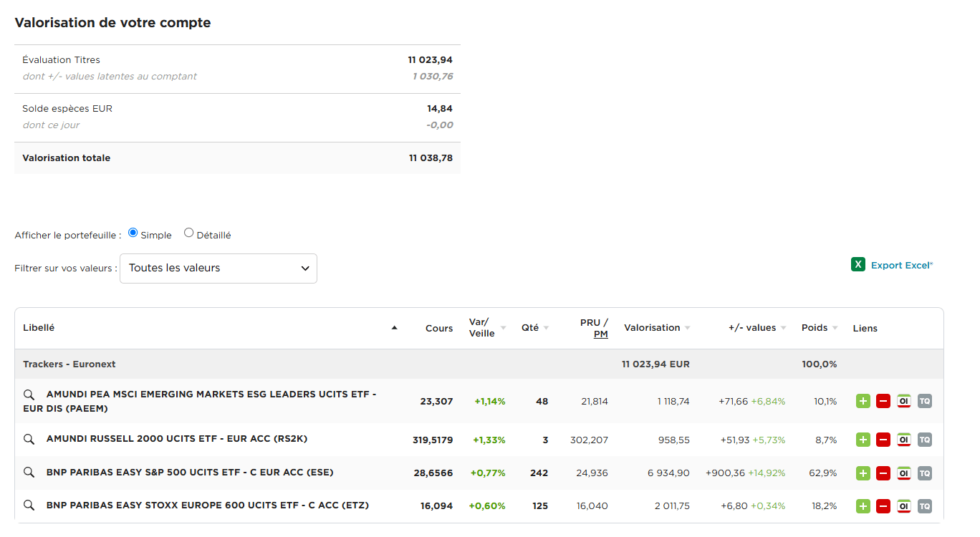Sort by the Var/Veille column arrow

click(x=503, y=328)
